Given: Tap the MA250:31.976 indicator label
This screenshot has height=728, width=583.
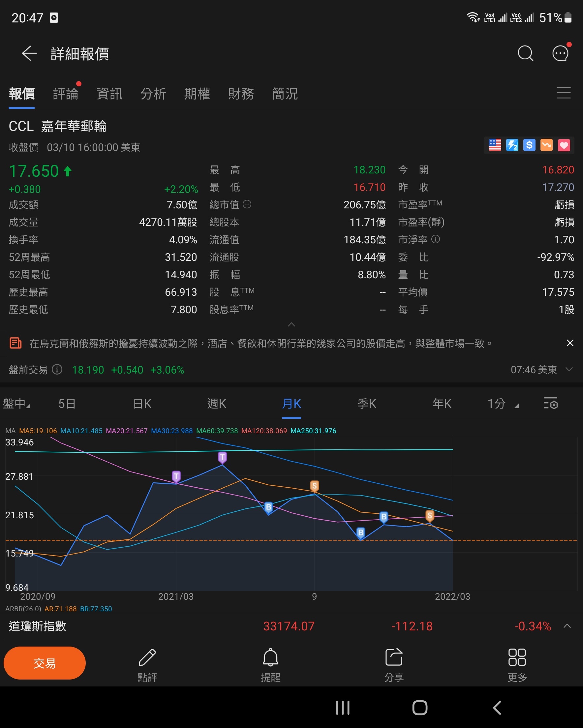Looking at the screenshot, I should [x=313, y=431].
